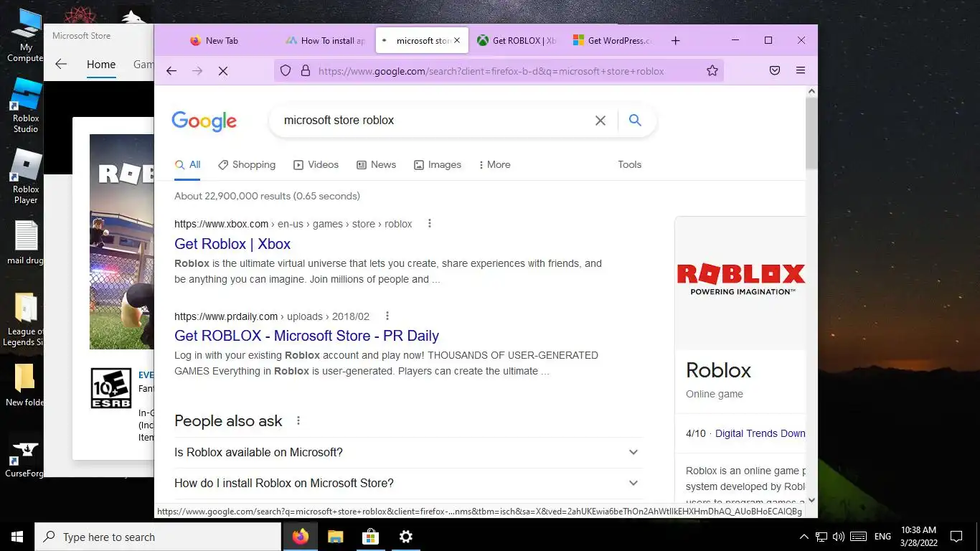
Task: Click the Firefox address bar URL
Action: [x=491, y=71]
